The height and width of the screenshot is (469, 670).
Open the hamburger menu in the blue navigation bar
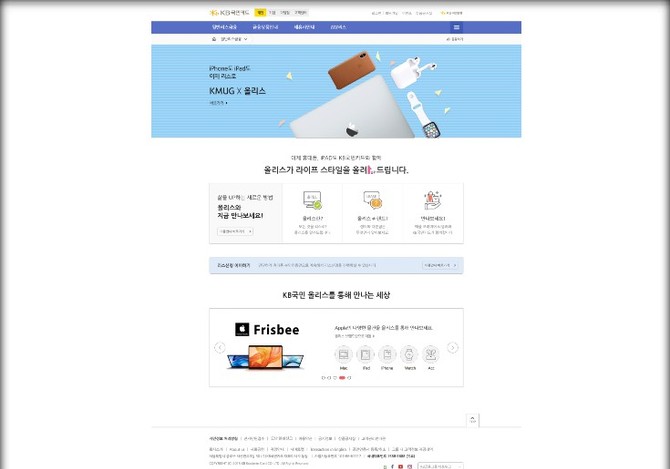456,27
